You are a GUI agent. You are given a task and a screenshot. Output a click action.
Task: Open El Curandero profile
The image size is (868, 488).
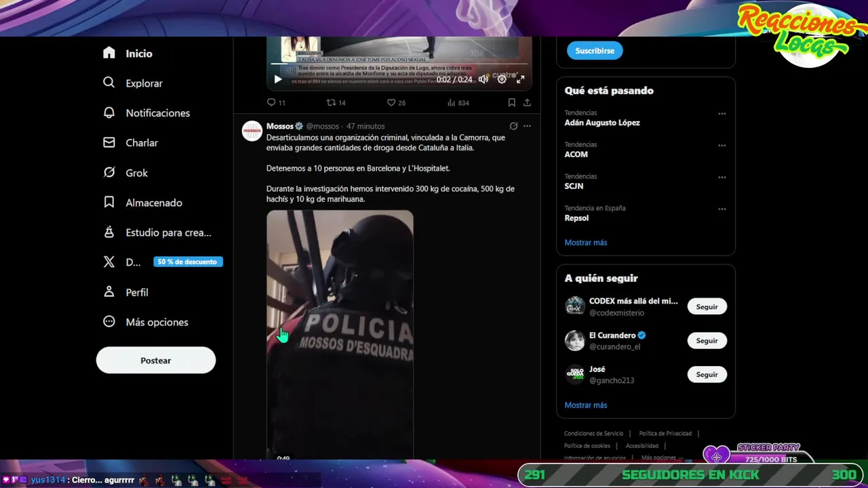coord(612,335)
